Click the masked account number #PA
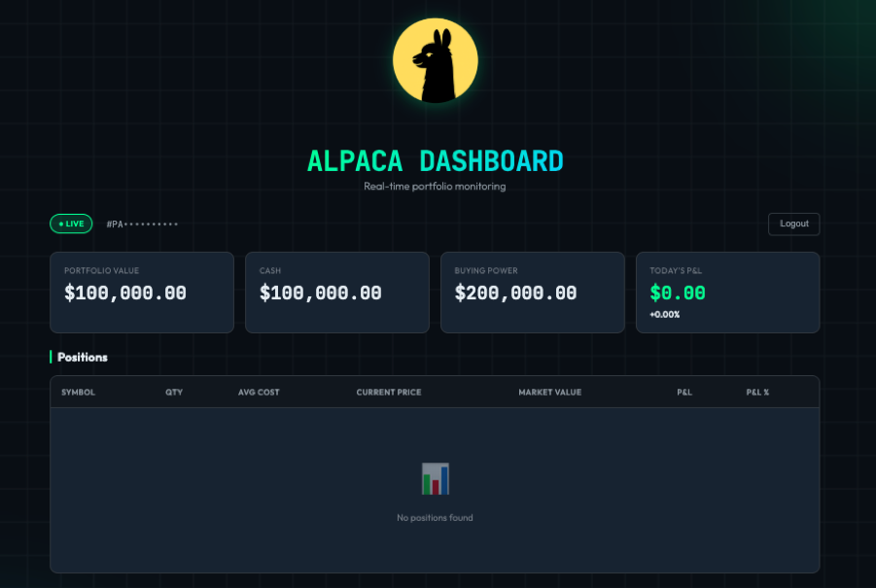The width and height of the screenshot is (876, 588). pyautogui.click(x=142, y=224)
